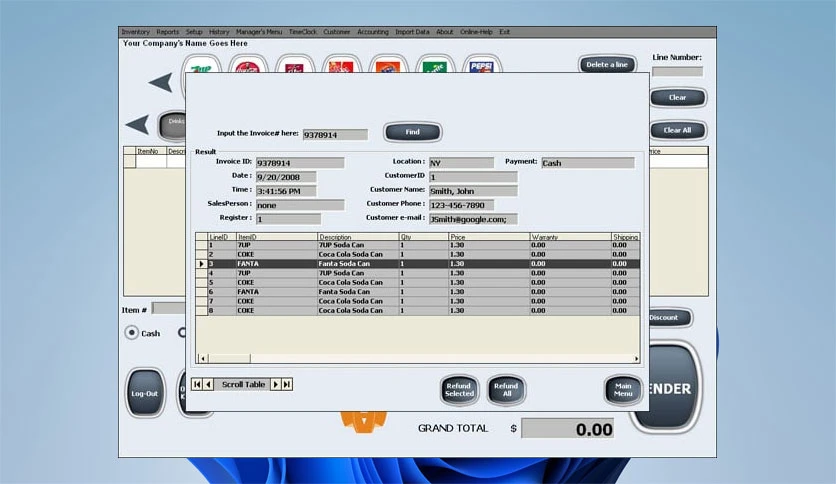Click the Price column header
Viewport: 836px width, 484px height.
[x=489, y=237]
